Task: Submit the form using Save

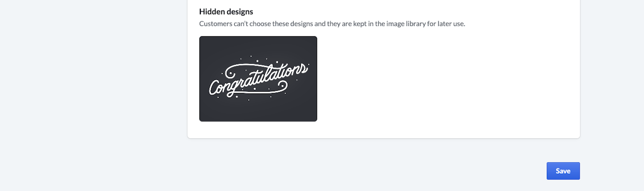Action: (x=563, y=171)
